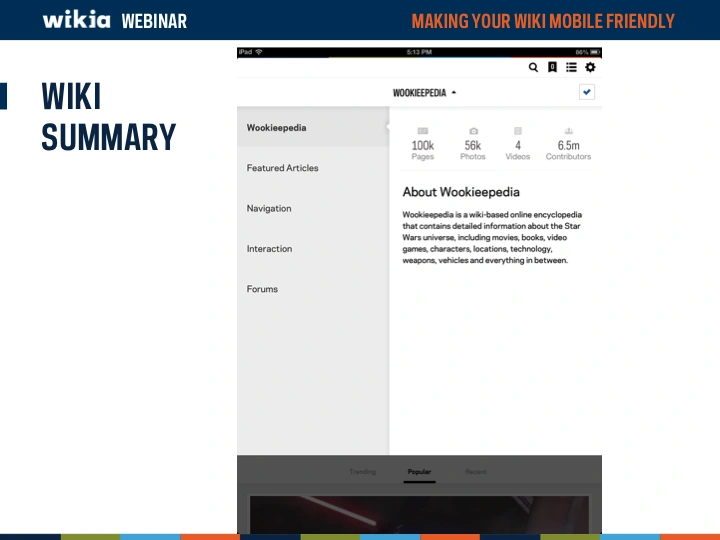Click the Pages icon above 100k
This screenshot has width=720, height=540.
(x=422, y=131)
